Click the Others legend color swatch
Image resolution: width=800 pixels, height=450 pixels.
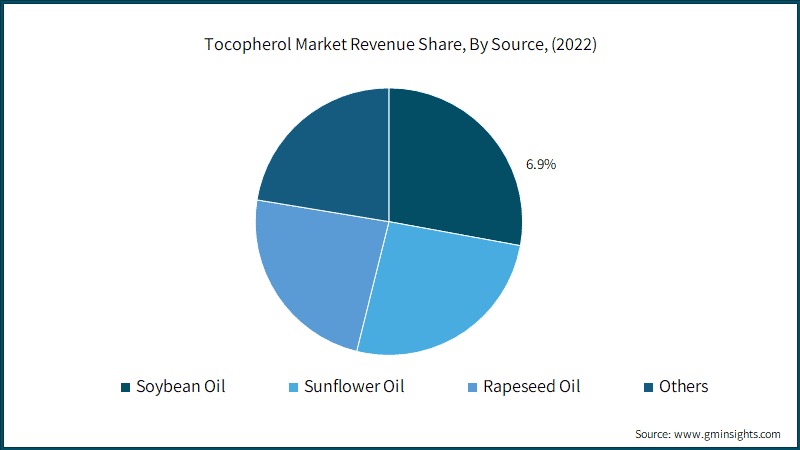pyautogui.click(x=648, y=387)
